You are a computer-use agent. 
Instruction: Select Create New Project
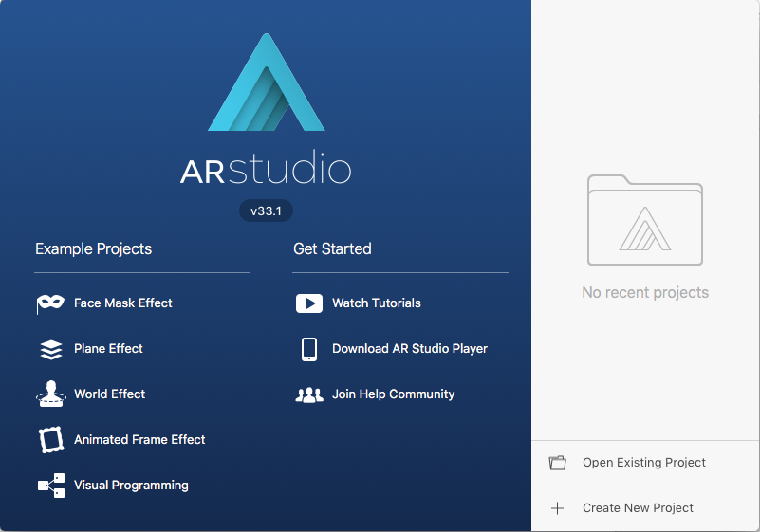click(638, 508)
